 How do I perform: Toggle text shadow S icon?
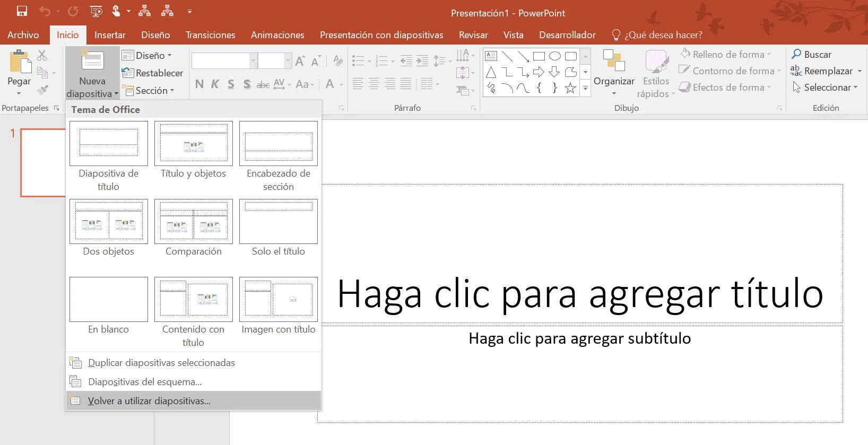coord(247,84)
